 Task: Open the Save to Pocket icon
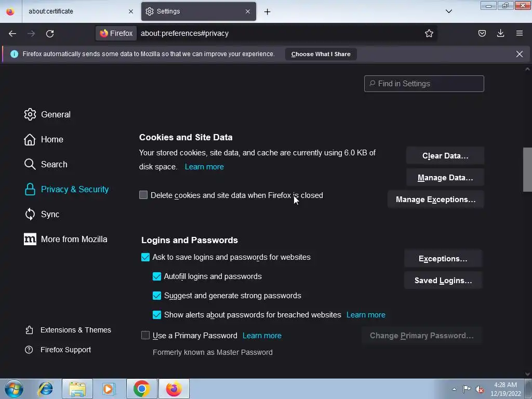(x=482, y=33)
